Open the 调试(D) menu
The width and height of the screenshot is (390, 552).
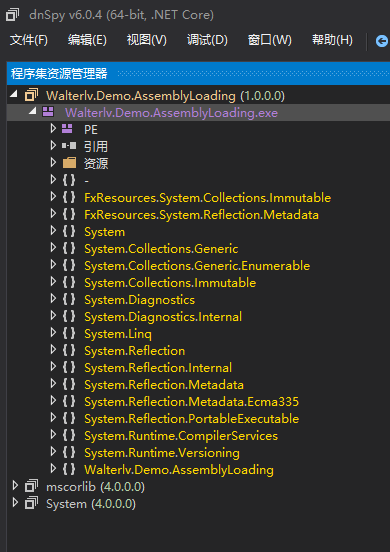[x=207, y=40]
